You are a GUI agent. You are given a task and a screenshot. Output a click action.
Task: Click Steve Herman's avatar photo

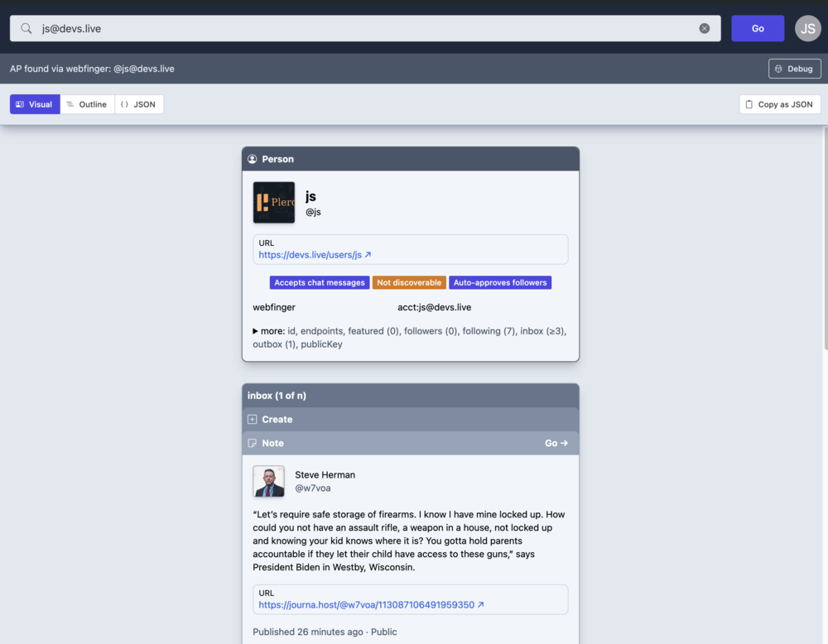pos(269,482)
